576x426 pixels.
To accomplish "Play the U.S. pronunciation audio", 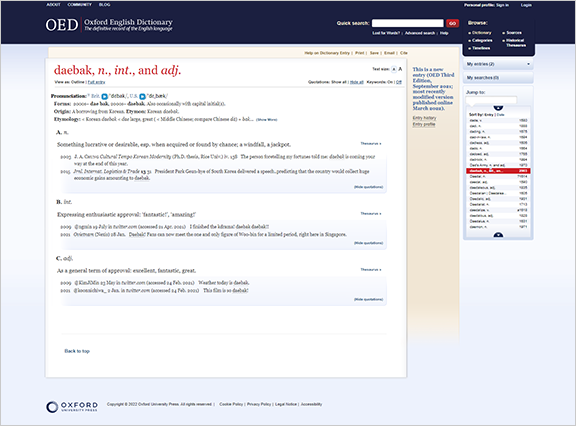I will point(143,97).
